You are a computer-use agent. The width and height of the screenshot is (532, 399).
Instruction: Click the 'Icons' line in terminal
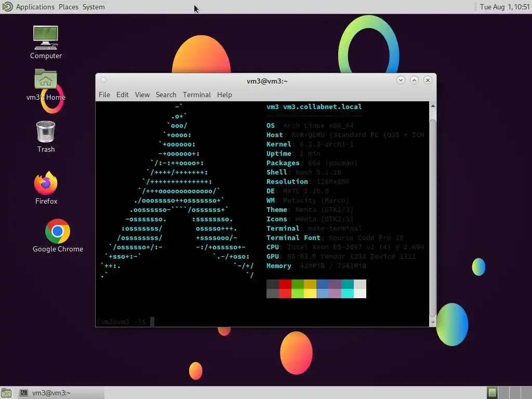tap(310, 219)
